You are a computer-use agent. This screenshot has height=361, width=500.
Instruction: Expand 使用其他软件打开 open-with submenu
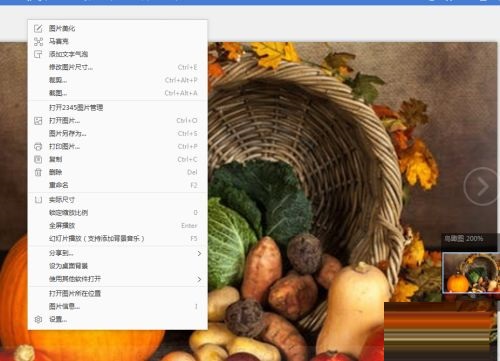point(117,279)
